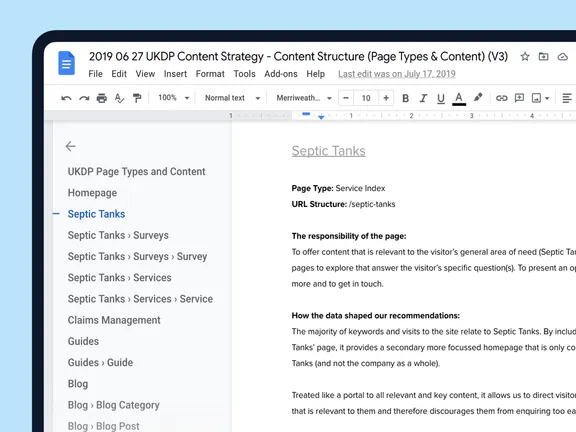The image size is (576, 432).
Task: Check the cloud document status icon
Action: [x=562, y=57]
